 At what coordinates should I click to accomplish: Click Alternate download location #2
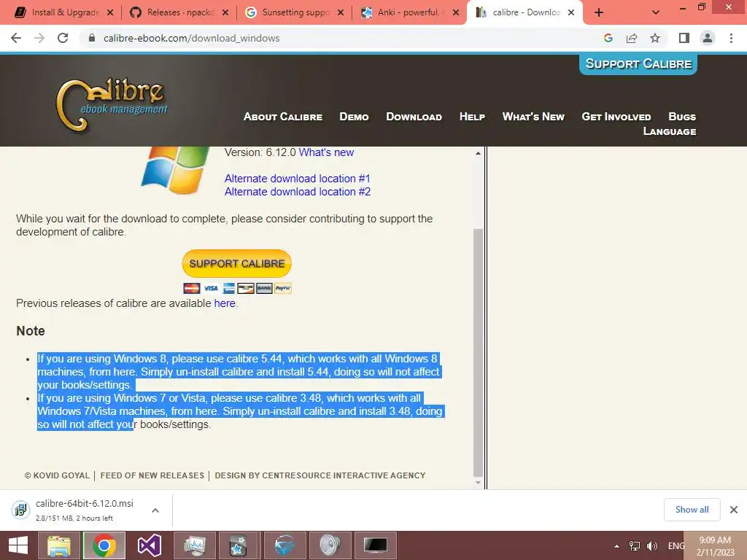pos(298,192)
